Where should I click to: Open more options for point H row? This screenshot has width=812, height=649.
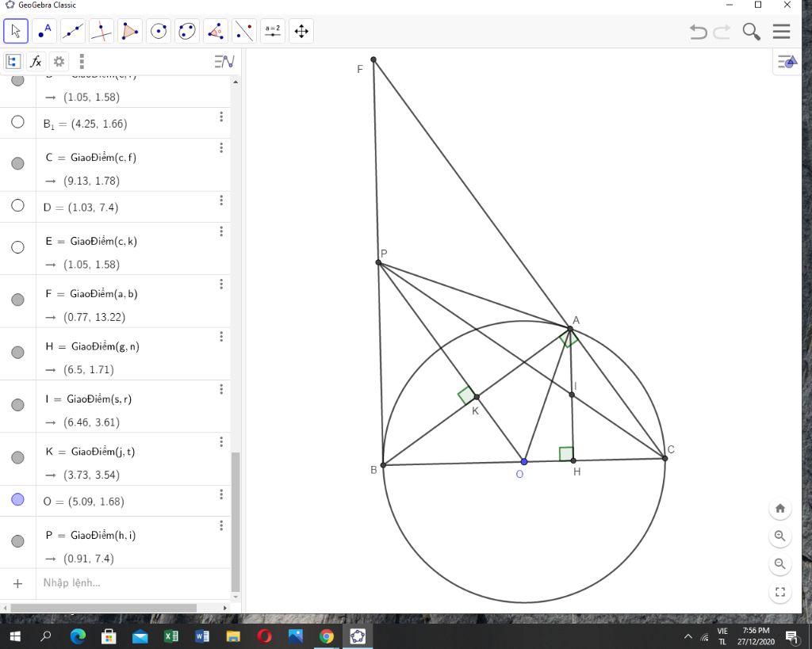(221, 337)
